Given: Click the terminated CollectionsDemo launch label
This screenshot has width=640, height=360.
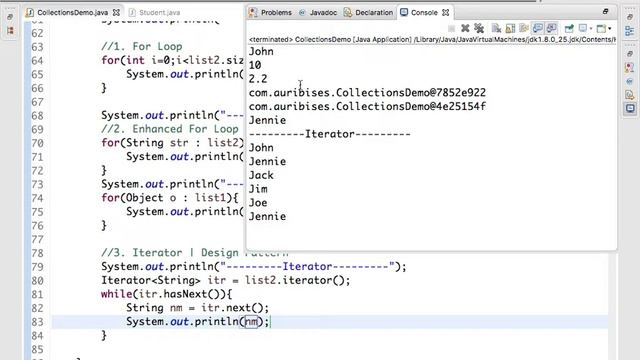Looking at the screenshot, I should click(x=432, y=40).
